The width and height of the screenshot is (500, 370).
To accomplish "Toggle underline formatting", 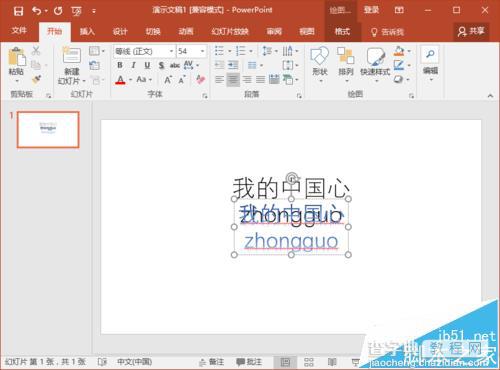I will tap(147, 65).
